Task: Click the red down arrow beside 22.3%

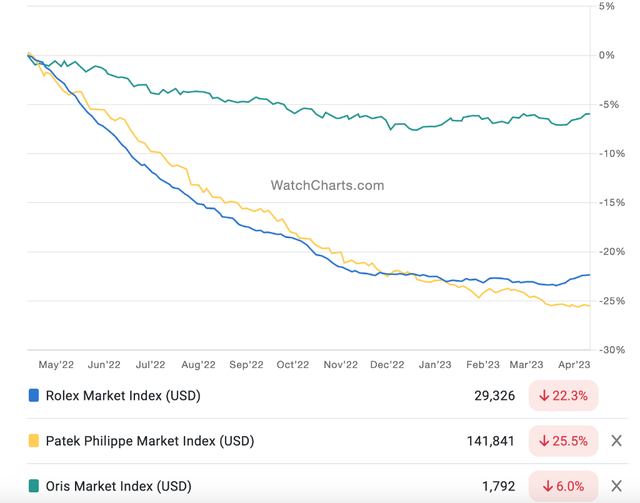Action: [x=545, y=396]
